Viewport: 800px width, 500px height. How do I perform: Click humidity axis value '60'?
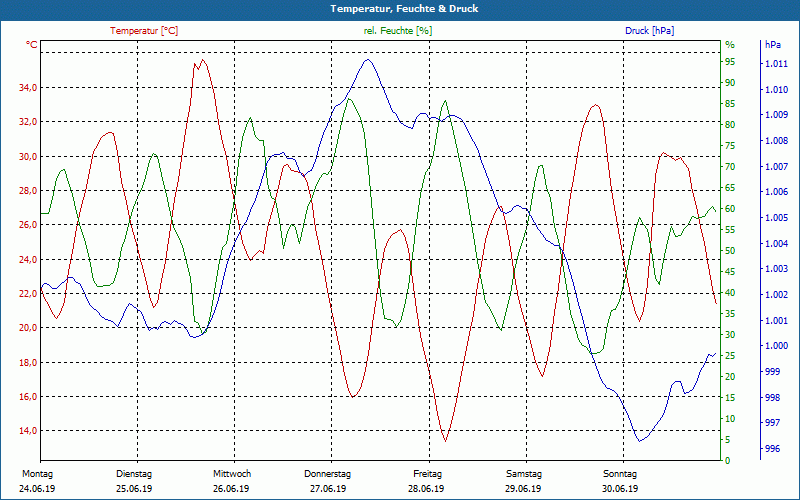730,209
